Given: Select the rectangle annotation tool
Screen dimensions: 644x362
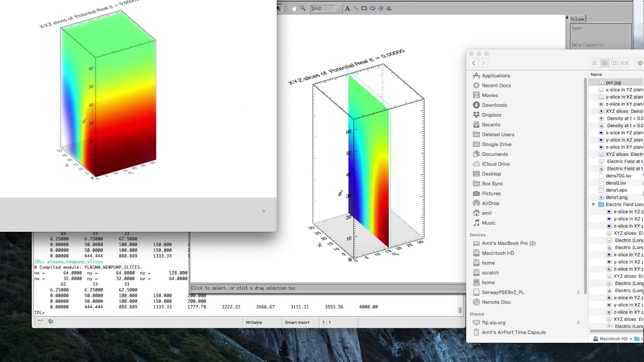Looking at the screenshot, I should click(364, 8).
